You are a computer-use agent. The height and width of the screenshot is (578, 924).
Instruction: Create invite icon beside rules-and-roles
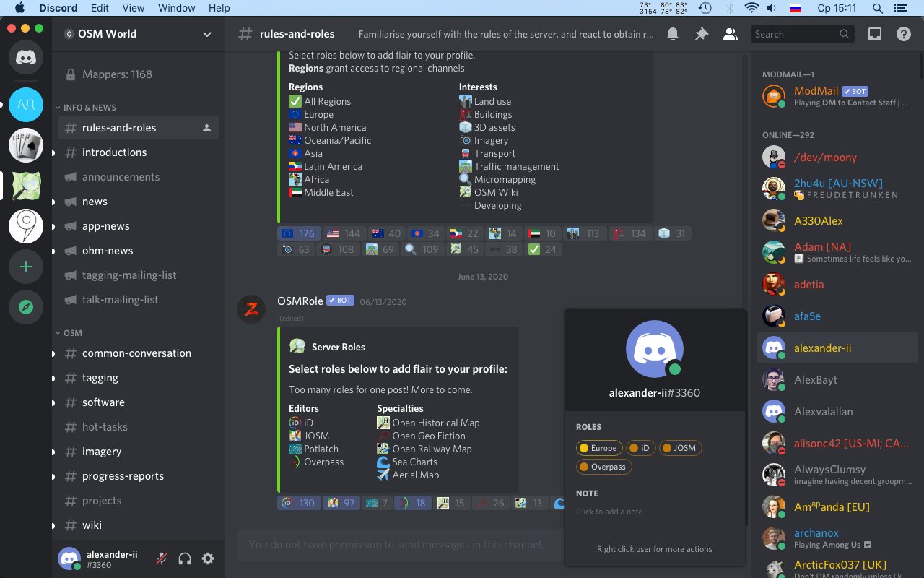tap(208, 128)
